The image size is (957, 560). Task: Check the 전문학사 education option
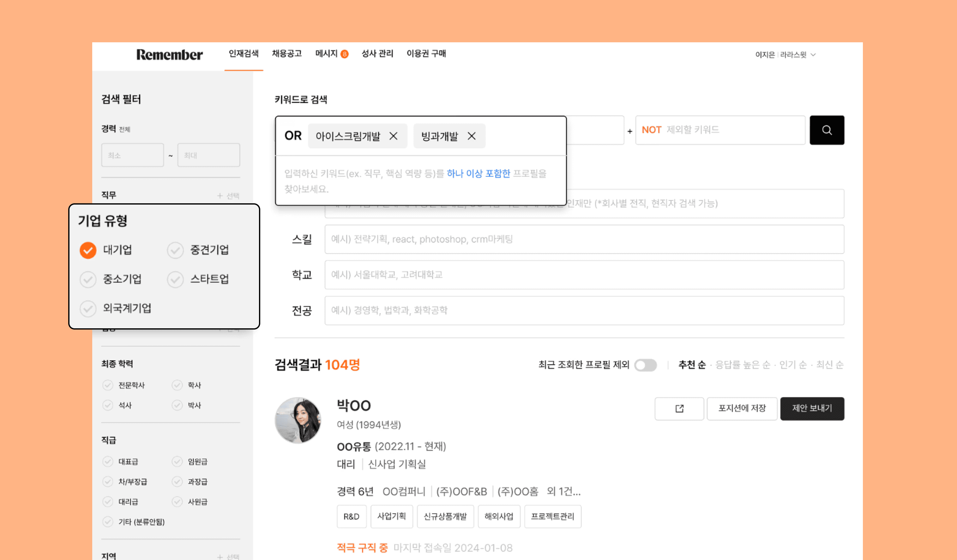tap(108, 385)
